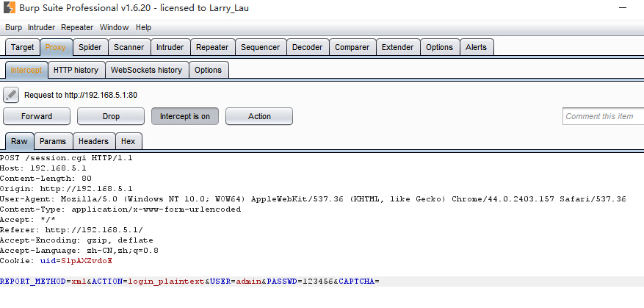Click the REPORT_METHOD parameter in request body

click(33, 282)
